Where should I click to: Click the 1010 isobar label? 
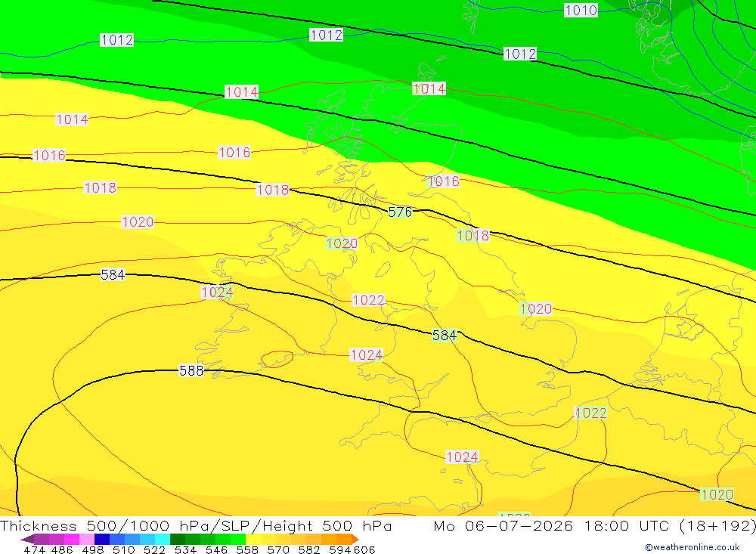(x=581, y=10)
